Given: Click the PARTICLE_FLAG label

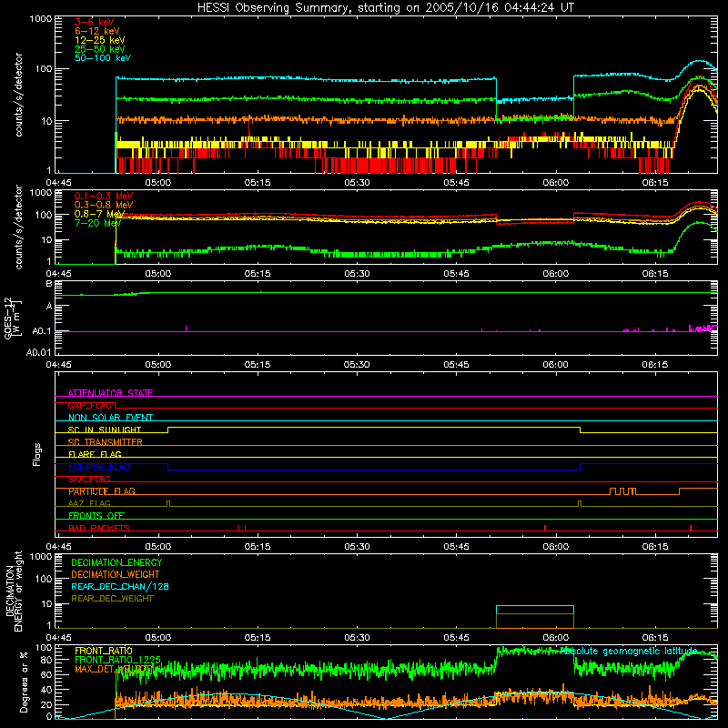Looking at the screenshot, I should pos(102,491).
